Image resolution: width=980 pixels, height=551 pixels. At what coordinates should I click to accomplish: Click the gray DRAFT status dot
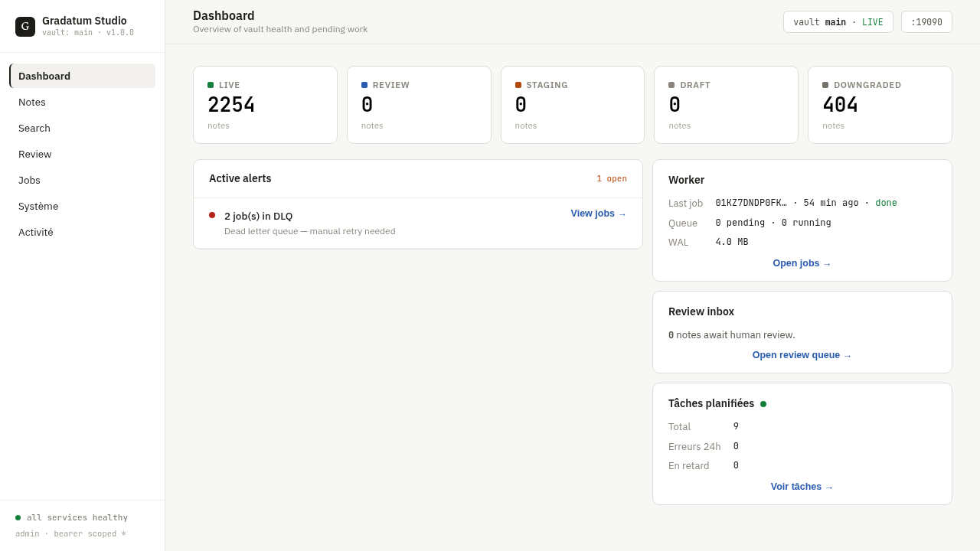click(x=671, y=85)
